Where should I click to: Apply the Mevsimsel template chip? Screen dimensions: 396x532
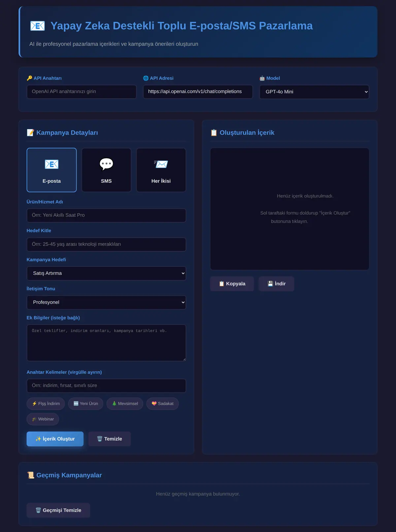click(125, 404)
